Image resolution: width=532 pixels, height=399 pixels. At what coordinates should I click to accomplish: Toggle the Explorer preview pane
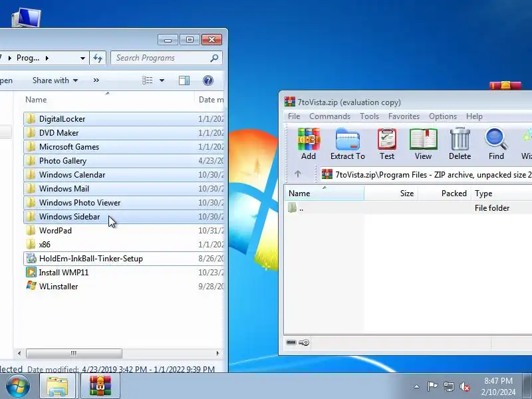(184, 80)
